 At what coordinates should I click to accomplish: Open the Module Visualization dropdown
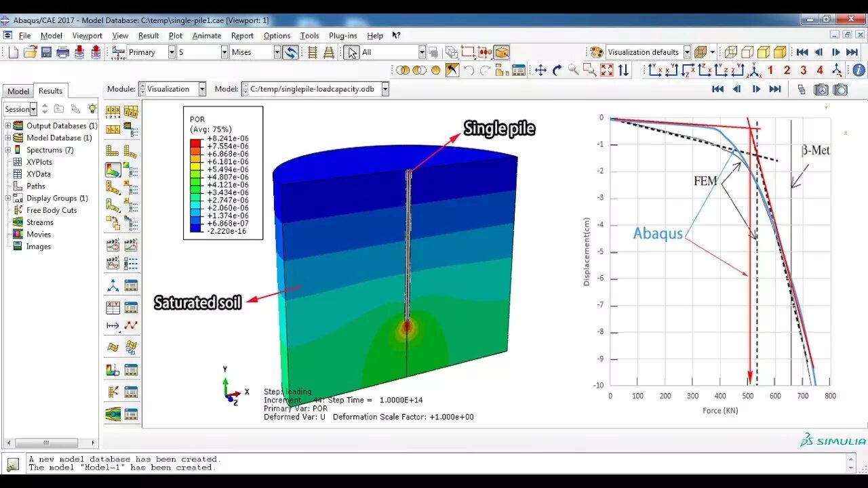(x=202, y=89)
